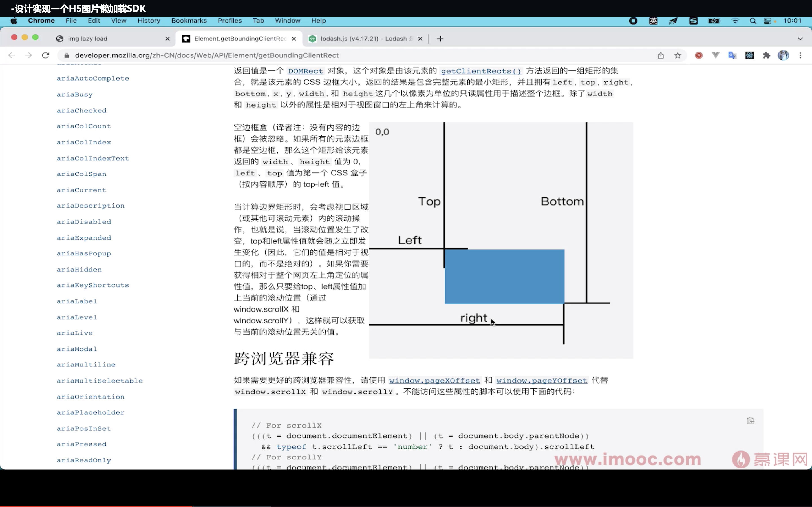Viewport: 812px width, 507px height.
Task: Click the Google Translate extension icon
Action: coord(733,55)
